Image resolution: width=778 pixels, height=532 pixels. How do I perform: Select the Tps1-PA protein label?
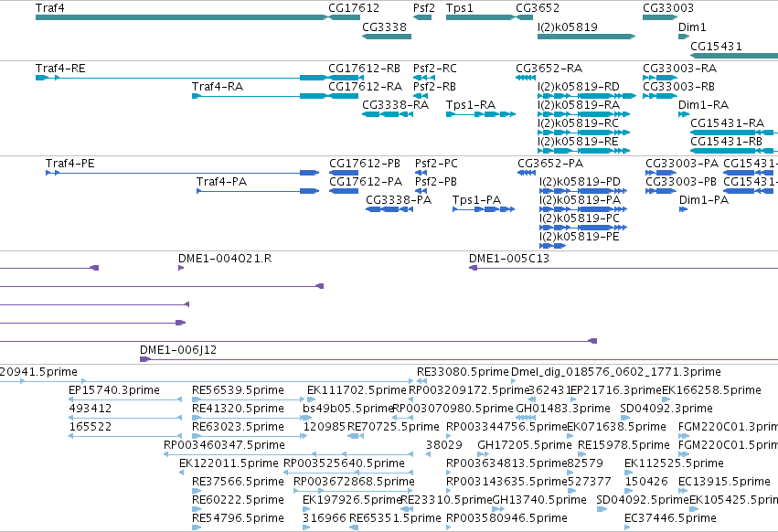pyautogui.click(x=477, y=200)
